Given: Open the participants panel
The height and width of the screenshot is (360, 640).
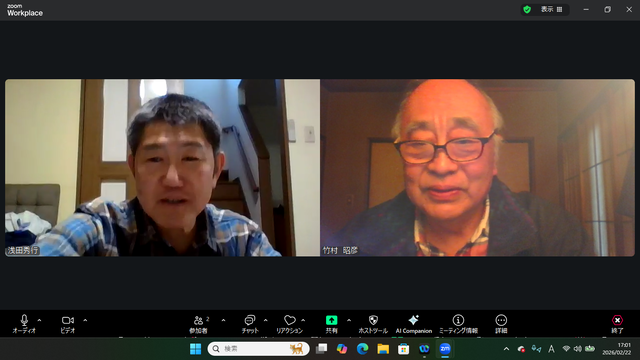Looking at the screenshot, I should pos(199,324).
